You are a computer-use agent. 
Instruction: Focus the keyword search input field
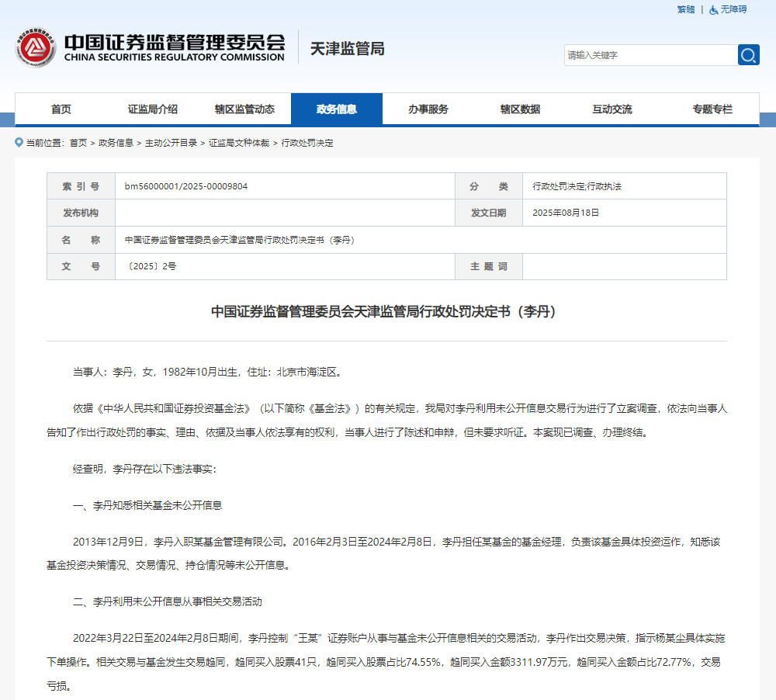pyautogui.click(x=650, y=55)
